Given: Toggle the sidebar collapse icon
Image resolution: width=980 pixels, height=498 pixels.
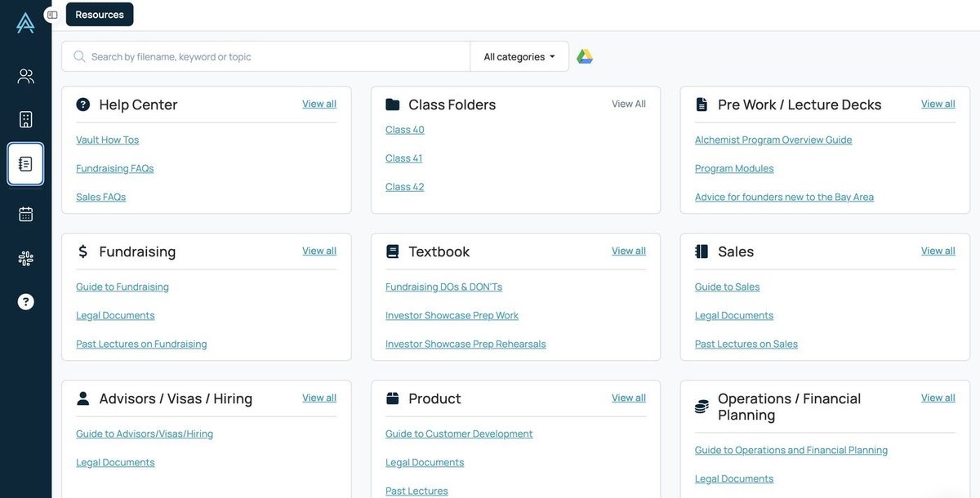Looking at the screenshot, I should point(52,15).
